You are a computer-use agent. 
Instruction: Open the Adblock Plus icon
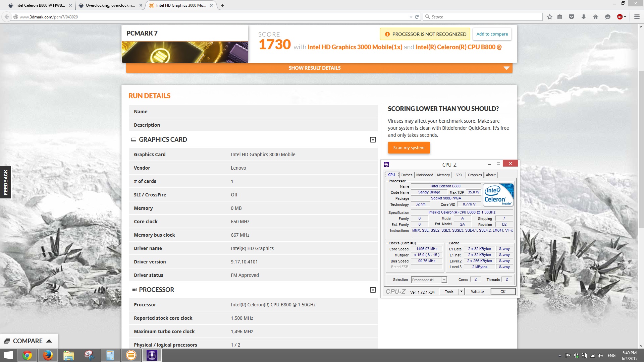point(620,17)
